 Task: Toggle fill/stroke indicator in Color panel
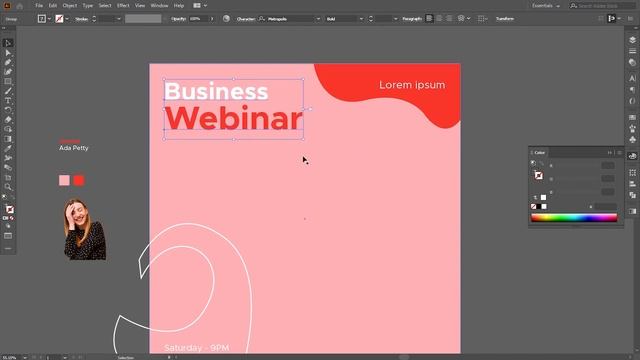click(x=538, y=175)
